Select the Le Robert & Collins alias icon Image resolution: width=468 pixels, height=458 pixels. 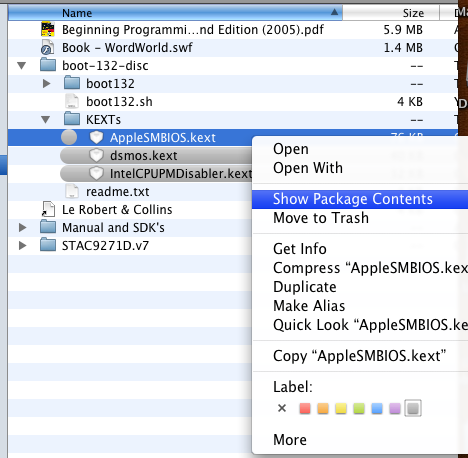pyautogui.click(x=48, y=209)
